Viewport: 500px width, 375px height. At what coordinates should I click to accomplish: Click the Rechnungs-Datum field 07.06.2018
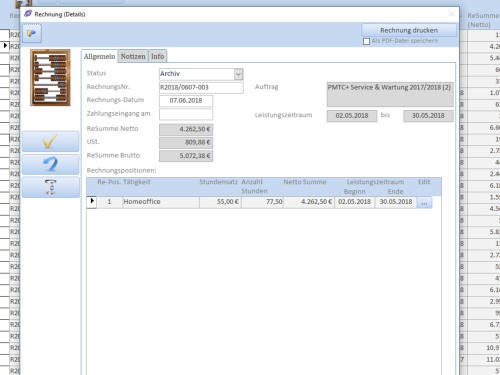click(x=186, y=101)
